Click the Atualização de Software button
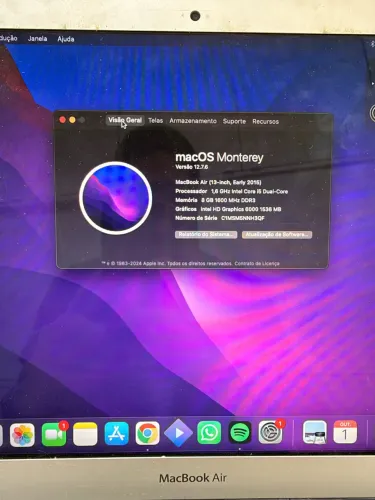The height and width of the screenshot is (500, 375). pos(277,235)
